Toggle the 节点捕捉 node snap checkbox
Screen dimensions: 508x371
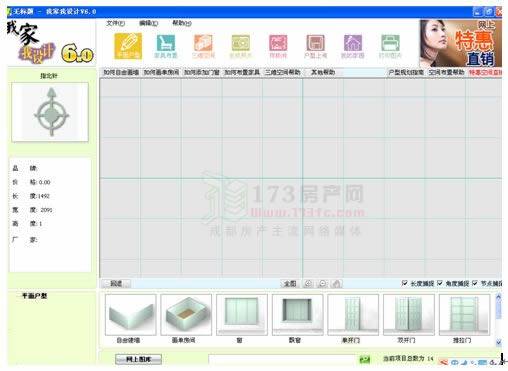(475, 283)
